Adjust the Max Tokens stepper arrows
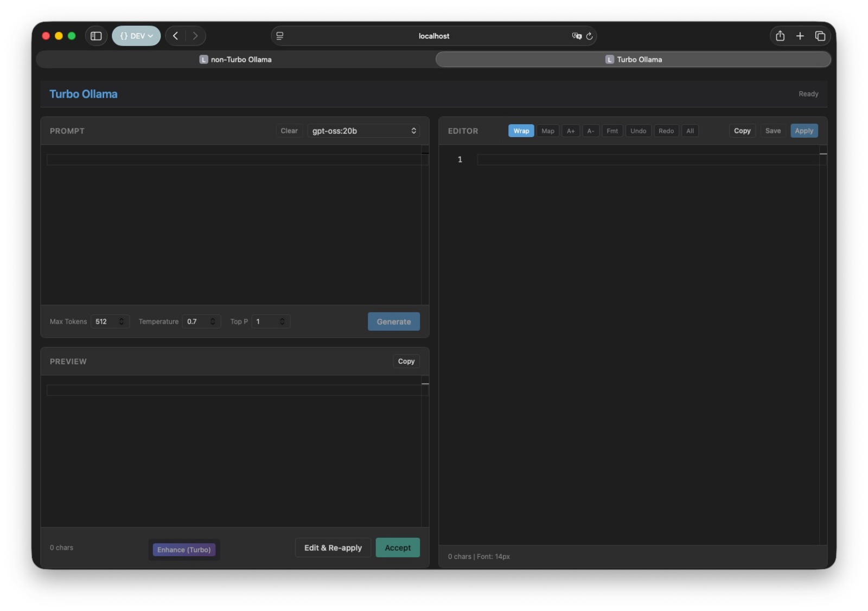This screenshot has width=868, height=611. coord(122,321)
